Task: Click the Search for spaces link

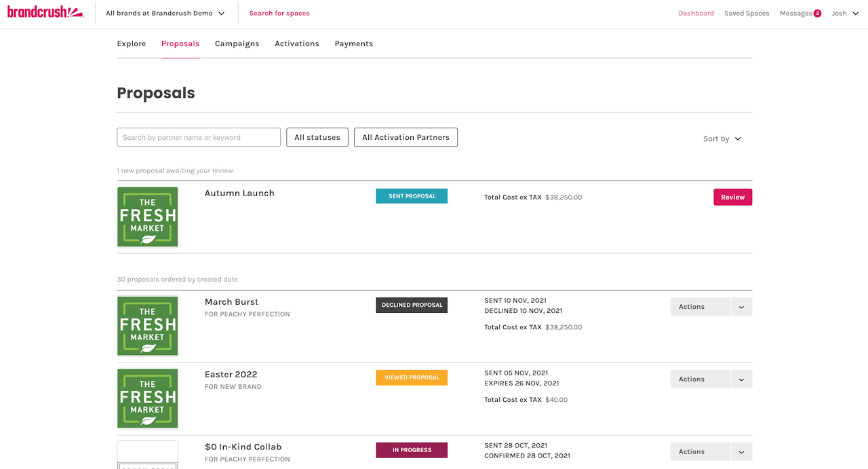Action: pyautogui.click(x=279, y=14)
